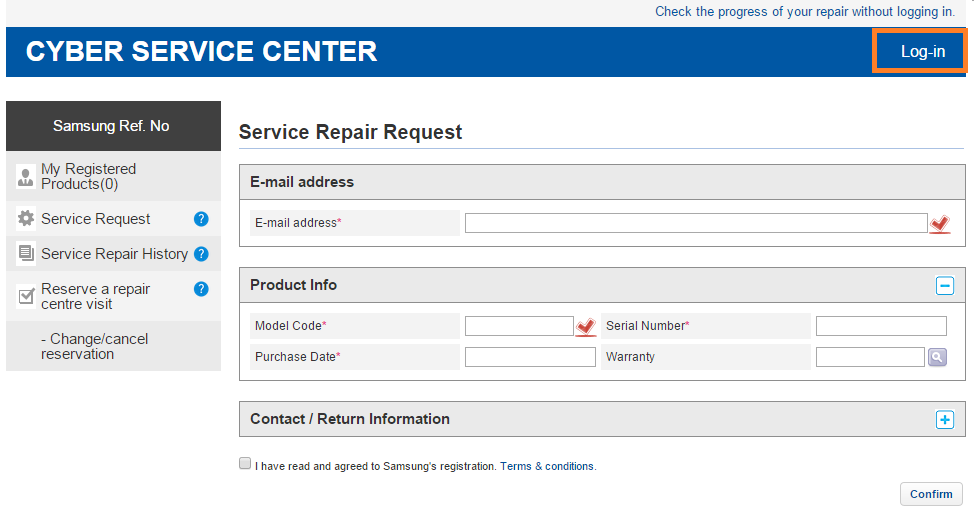Screen dimensions: 974x520
Task: Collapse the Product Info section
Action: click(945, 286)
